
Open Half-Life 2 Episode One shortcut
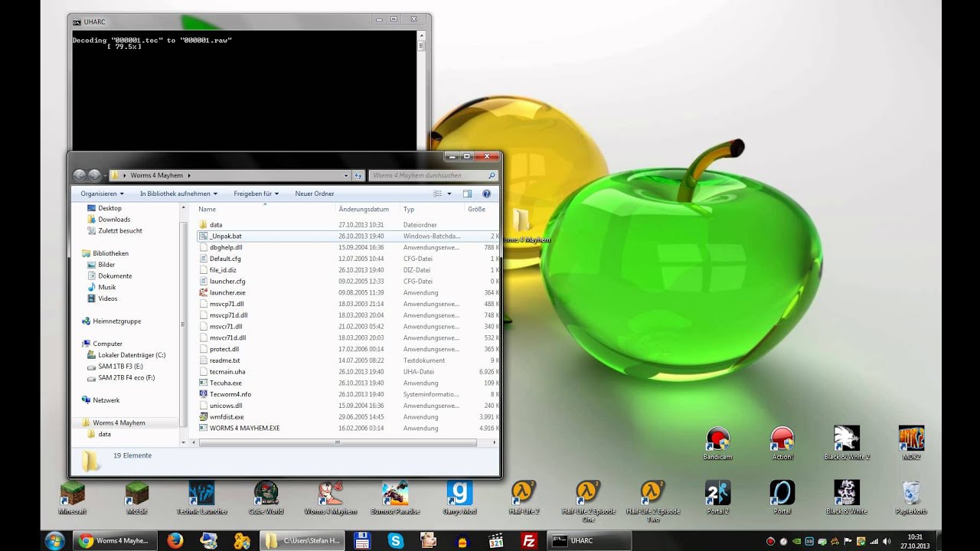[589, 502]
